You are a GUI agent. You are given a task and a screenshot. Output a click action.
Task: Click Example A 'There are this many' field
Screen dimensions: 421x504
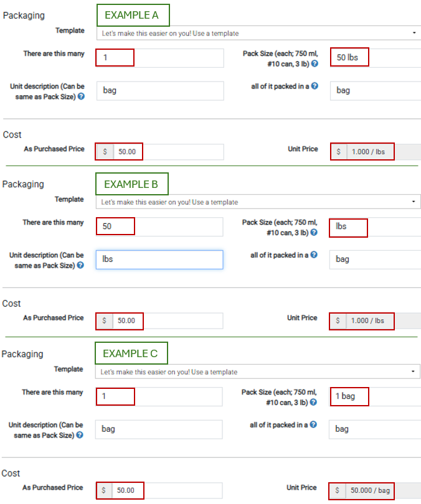point(160,58)
